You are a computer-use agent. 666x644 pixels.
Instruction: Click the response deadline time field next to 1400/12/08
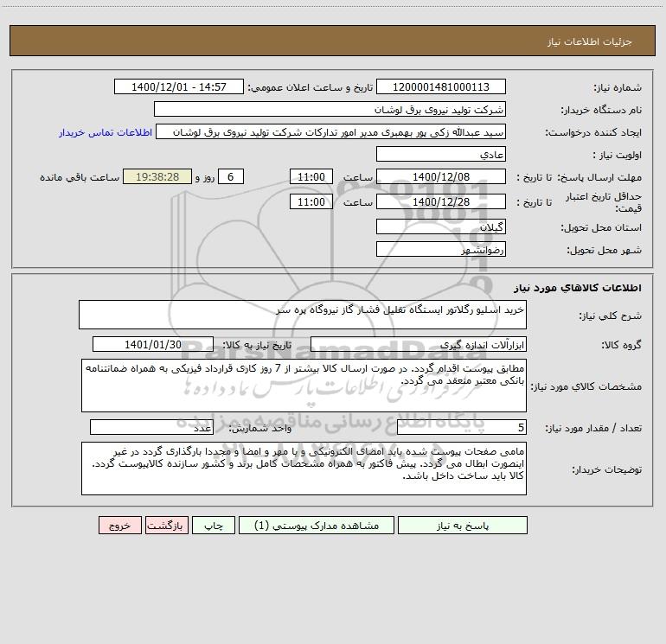coord(311,176)
